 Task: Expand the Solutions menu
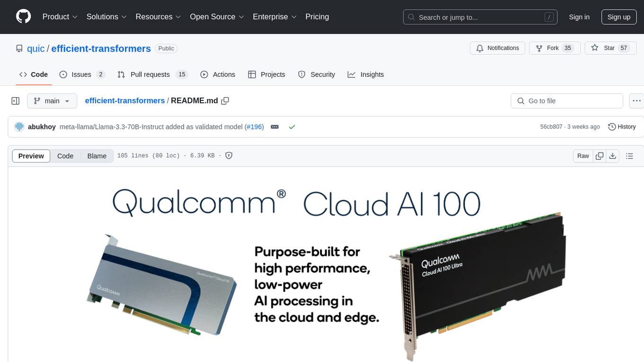click(107, 17)
